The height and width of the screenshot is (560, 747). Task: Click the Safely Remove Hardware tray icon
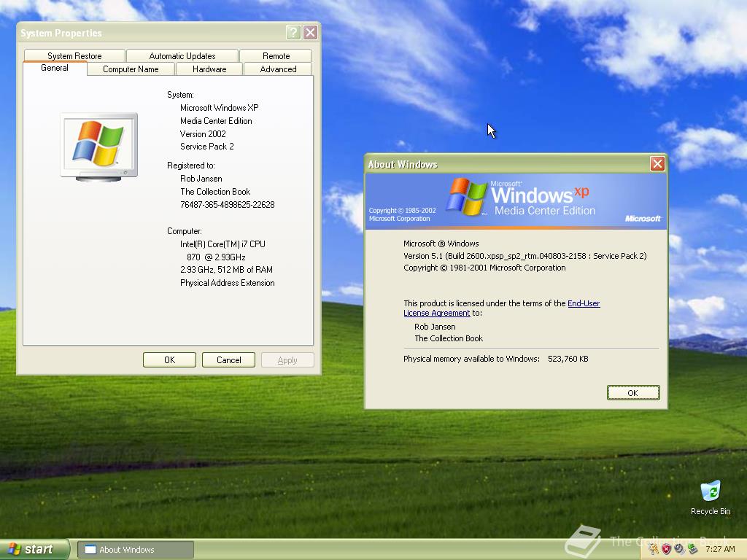[692, 549]
